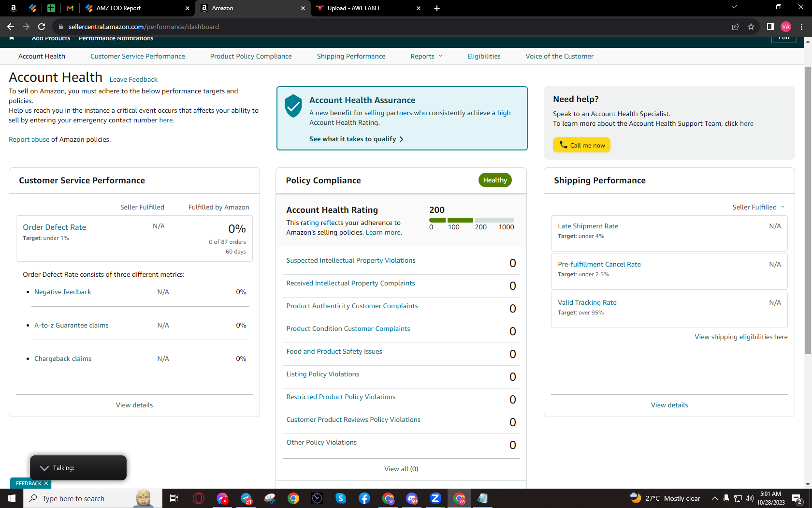Click the Account Health Rating progress bar
Image resolution: width=812 pixels, height=508 pixels.
point(472,220)
